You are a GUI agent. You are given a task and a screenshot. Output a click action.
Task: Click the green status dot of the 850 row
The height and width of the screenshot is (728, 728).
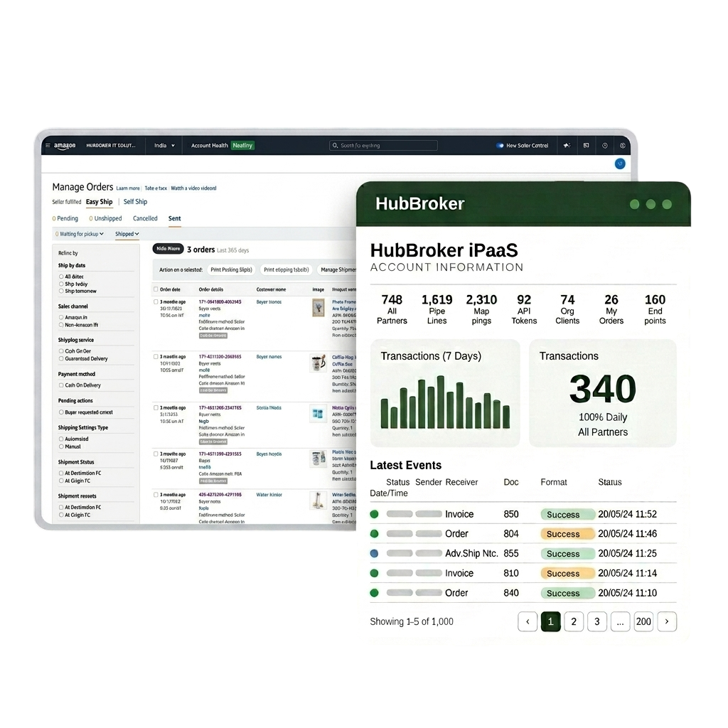[x=374, y=514]
